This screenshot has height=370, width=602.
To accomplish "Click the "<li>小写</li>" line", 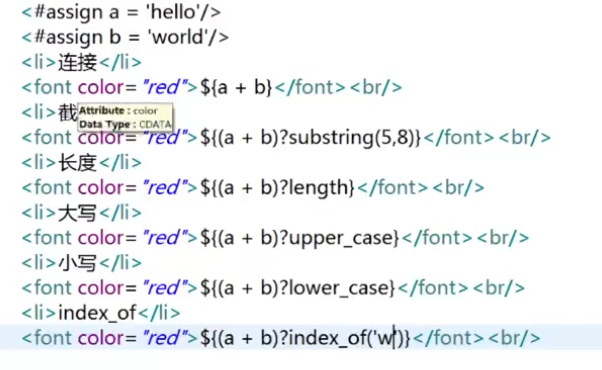I will pos(81,263).
